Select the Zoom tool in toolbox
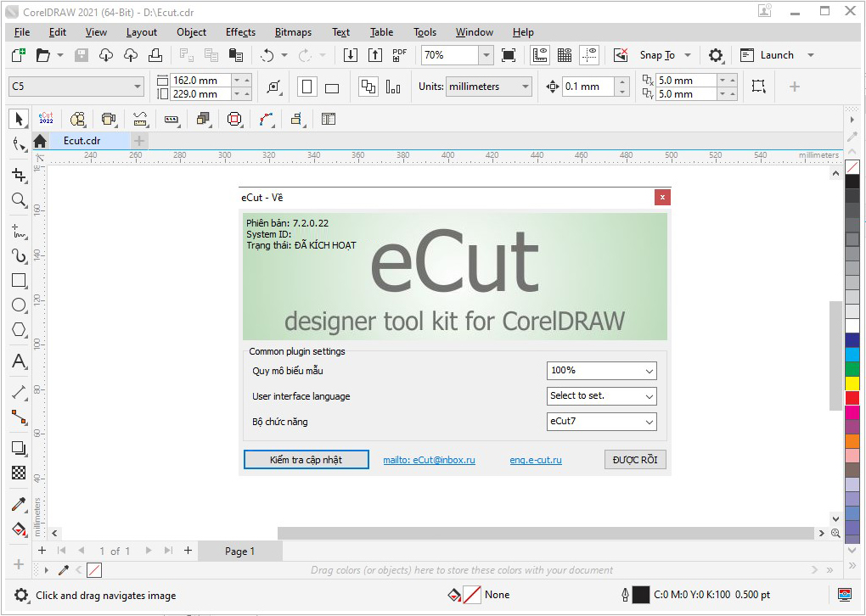 pos(19,199)
